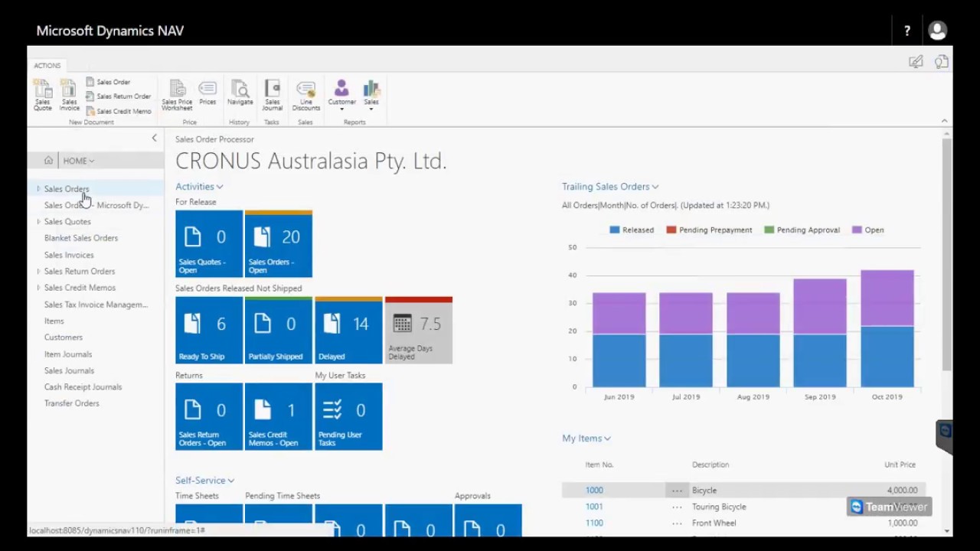980x551 pixels.
Task: Open item number 1000 link
Action: click(594, 491)
